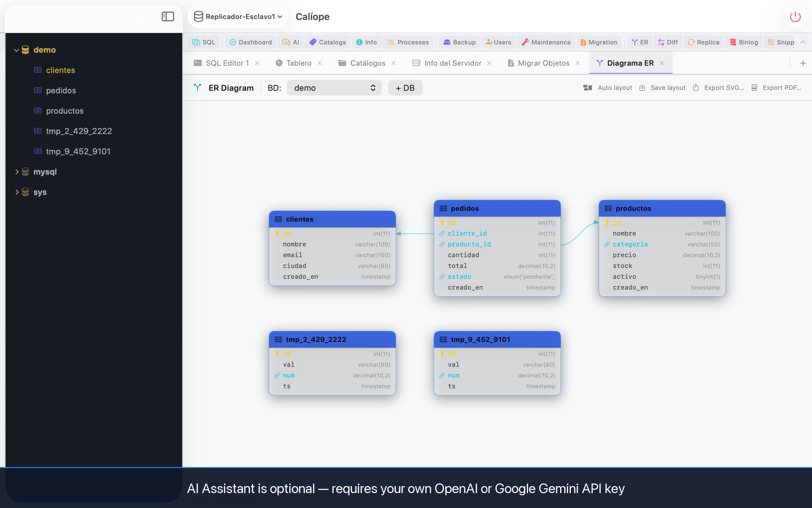The height and width of the screenshot is (508, 812).
Task: Click the clientes entity header in diagram
Action: 332,219
